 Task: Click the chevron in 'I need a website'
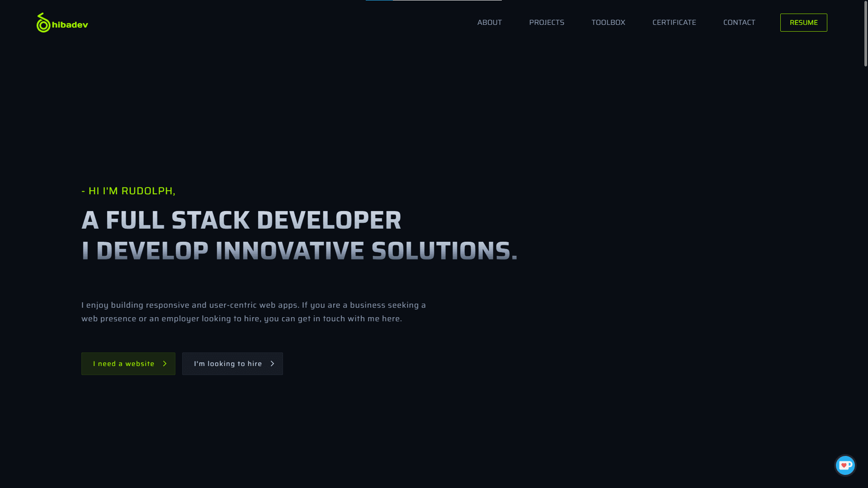[x=165, y=364]
